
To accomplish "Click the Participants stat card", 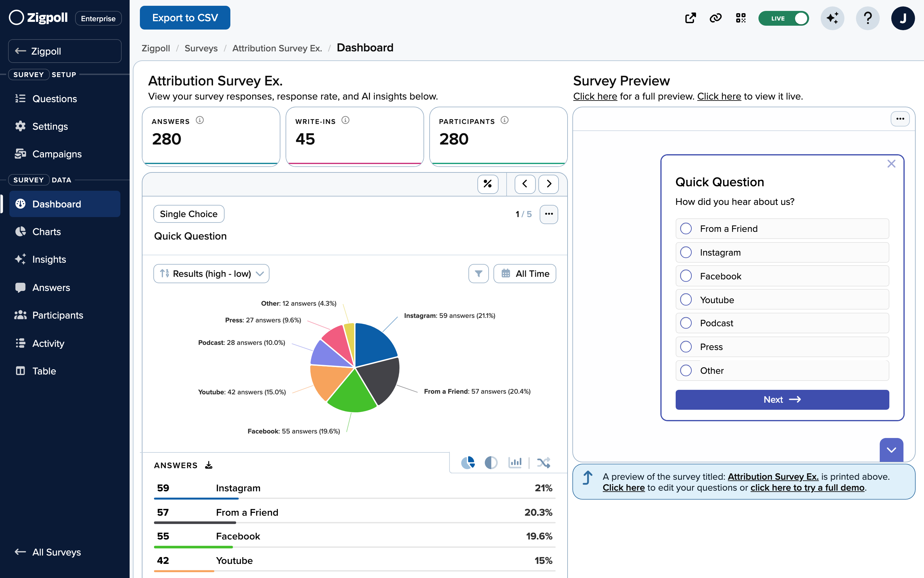I will pyautogui.click(x=498, y=136).
